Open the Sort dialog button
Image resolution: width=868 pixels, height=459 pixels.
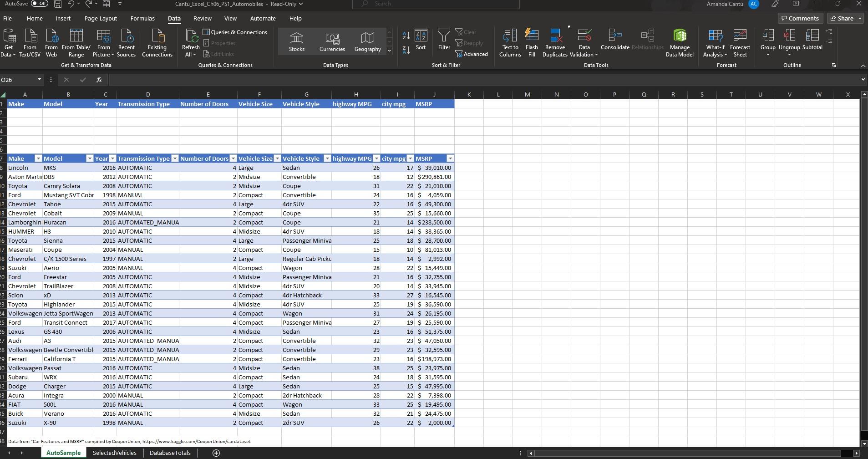[421, 40]
